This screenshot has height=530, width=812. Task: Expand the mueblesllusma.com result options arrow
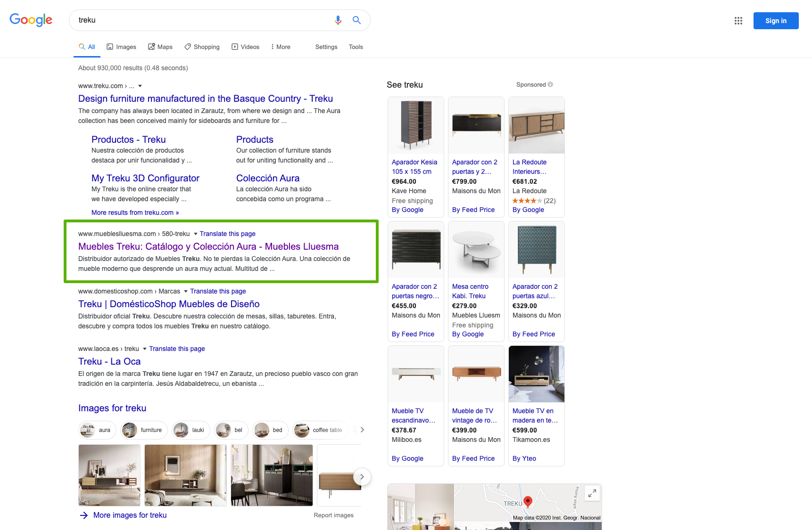[x=196, y=234]
